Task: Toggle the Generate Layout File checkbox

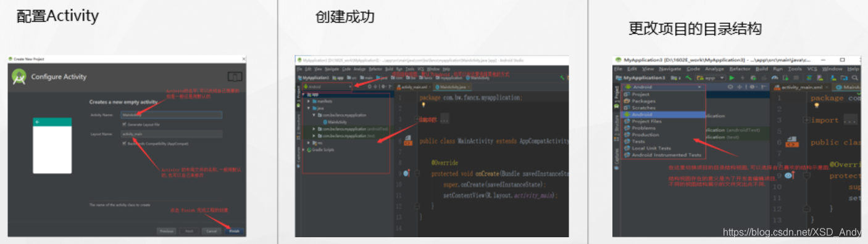Action: (123, 124)
